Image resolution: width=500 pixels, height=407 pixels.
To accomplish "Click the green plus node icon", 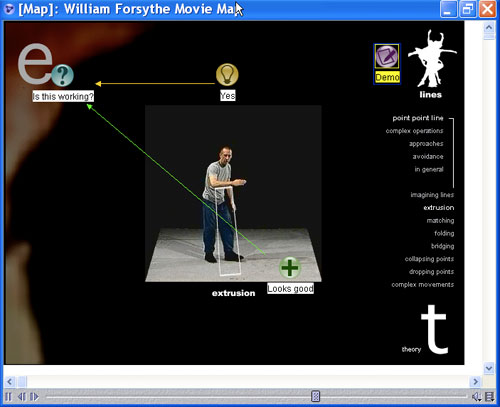I will coord(290,267).
